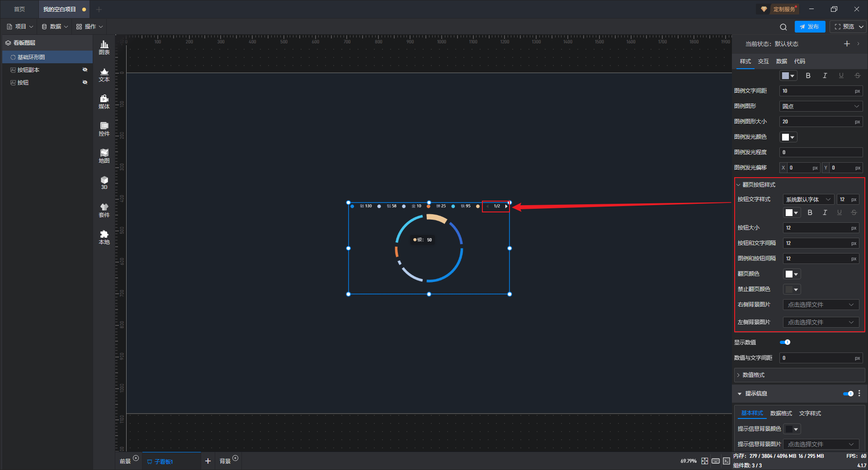The height and width of the screenshot is (470, 868).
Task: Pick the 图例发光颜色 color swatch
Action: (x=788, y=137)
